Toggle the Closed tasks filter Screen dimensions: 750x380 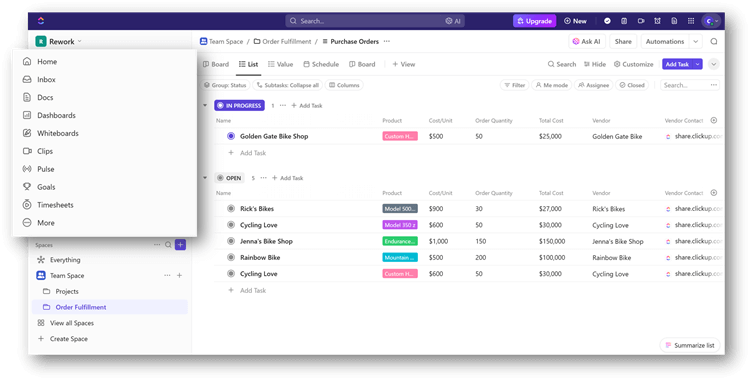point(632,85)
